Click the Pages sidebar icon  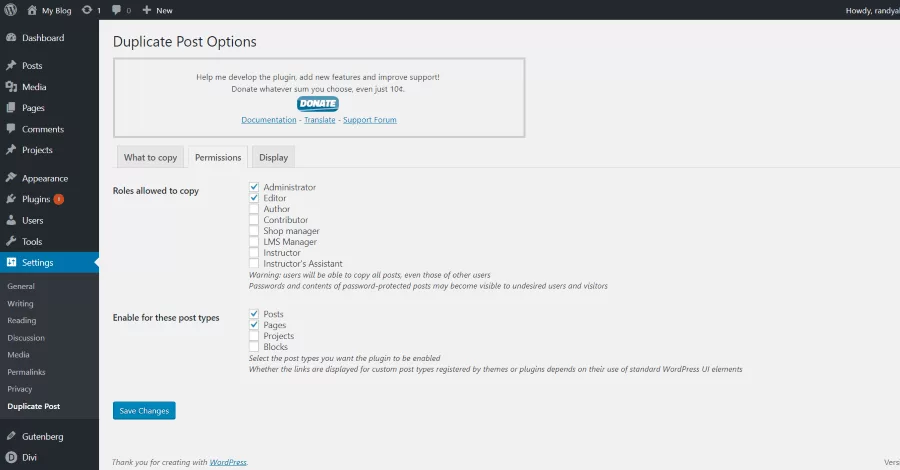point(11,108)
